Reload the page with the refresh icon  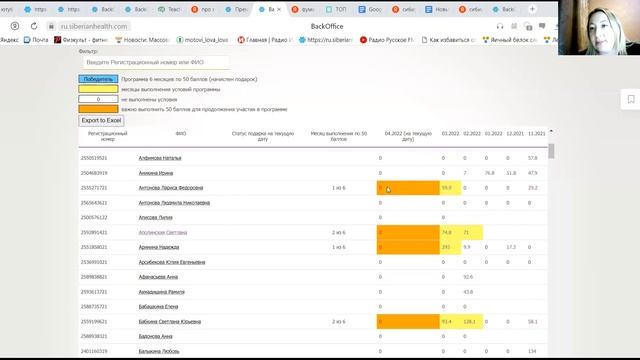tap(34, 26)
